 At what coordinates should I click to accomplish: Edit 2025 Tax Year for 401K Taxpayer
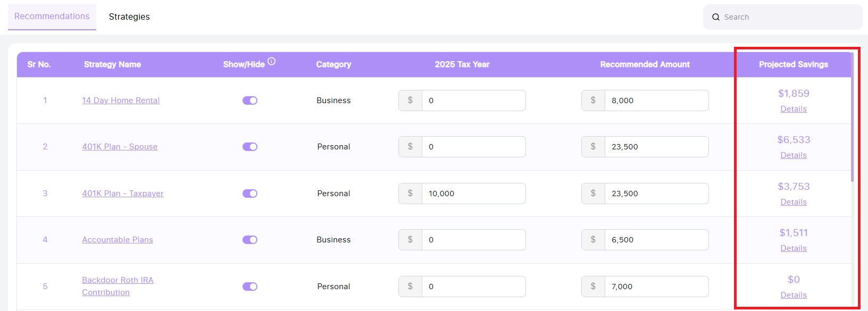point(473,194)
